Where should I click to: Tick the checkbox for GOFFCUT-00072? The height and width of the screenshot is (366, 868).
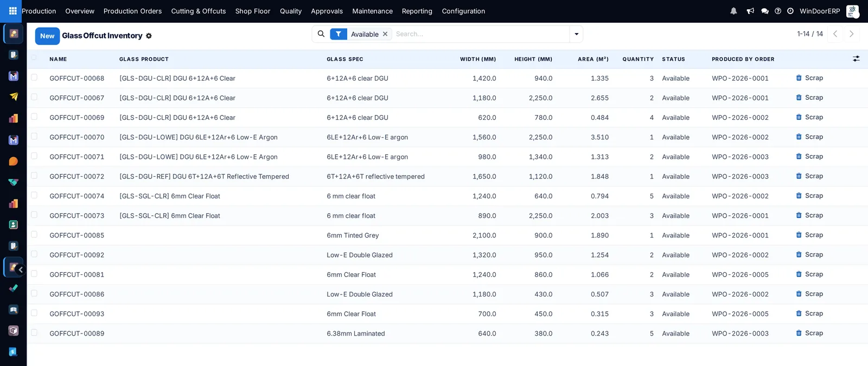point(34,176)
